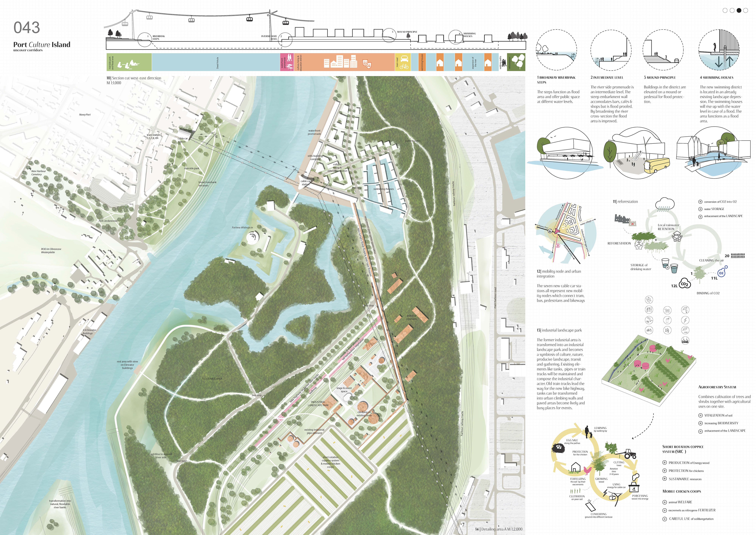Click the "Port Culture Island" title
Image resolution: width=756 pixels, height=535 pixels.
(42, 44)
